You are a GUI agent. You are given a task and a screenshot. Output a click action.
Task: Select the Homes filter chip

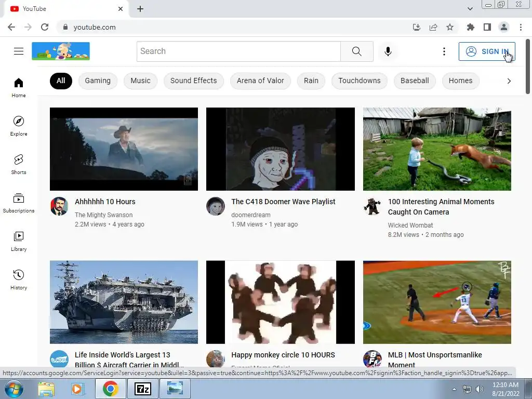[x=460, y=81]
